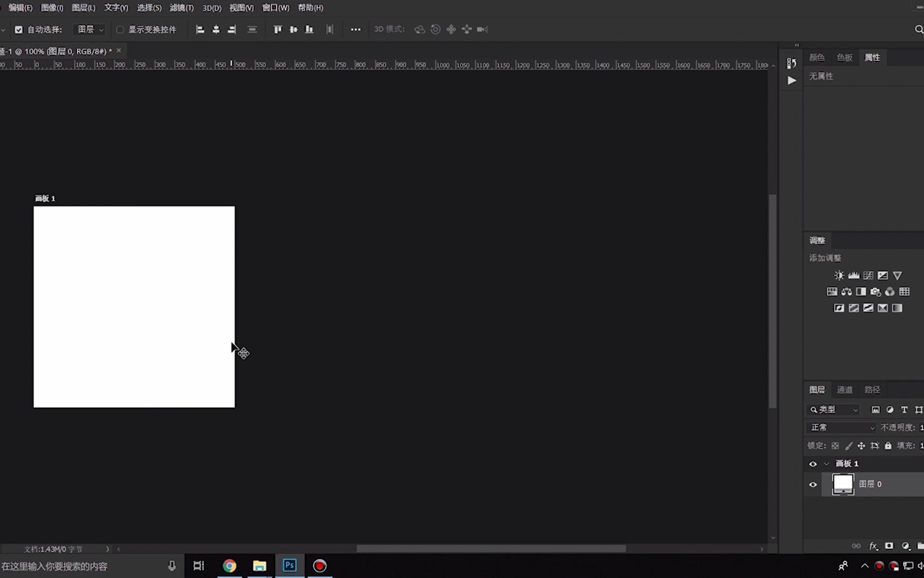Filter layers by type (T) icon

904,410
